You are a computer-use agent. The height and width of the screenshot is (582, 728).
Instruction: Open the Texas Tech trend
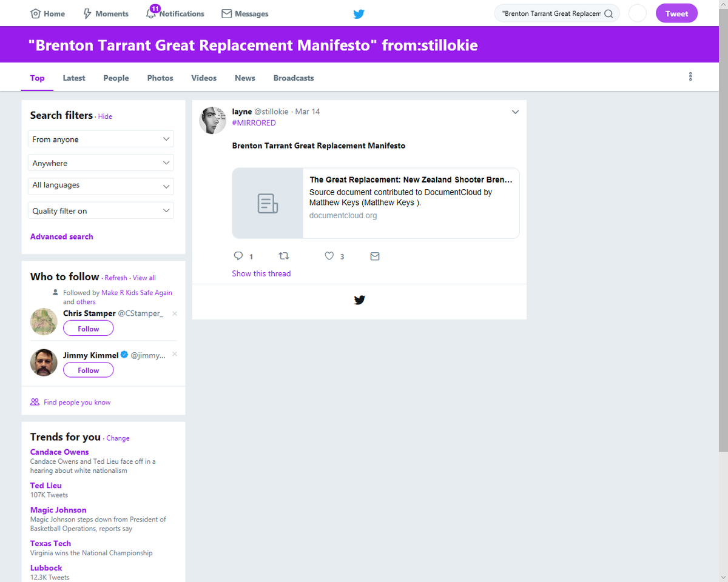(x=50, y=543)
